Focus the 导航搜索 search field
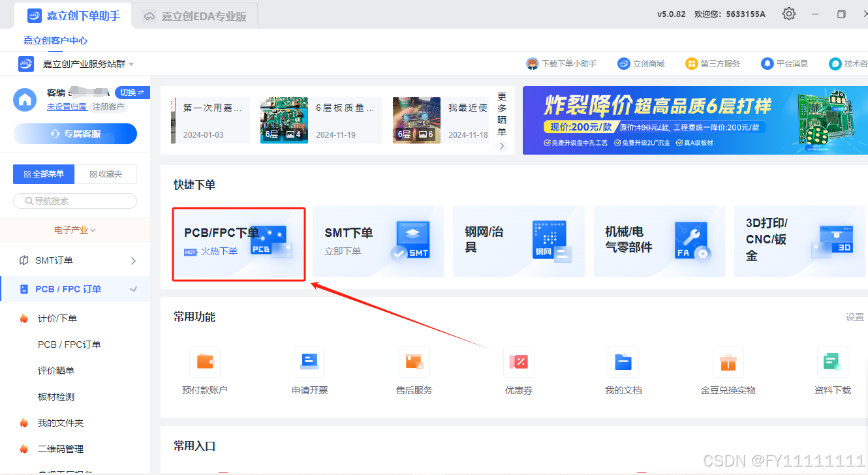 point(75,201)
